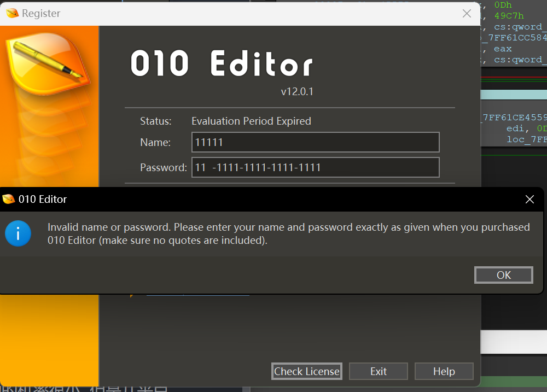Focus the Password input field
Screen dimensions: 547x392
coord(316,167)
